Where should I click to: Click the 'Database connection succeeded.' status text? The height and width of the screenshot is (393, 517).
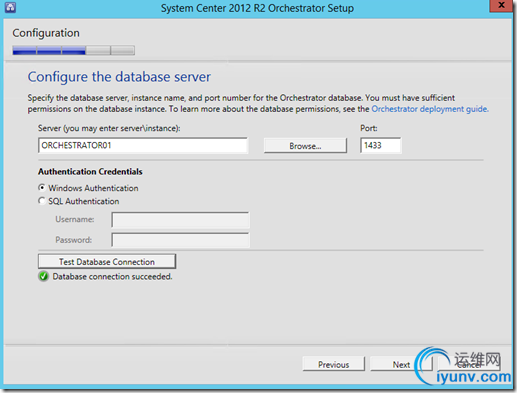pyautogui.click(x=112, y=276)
